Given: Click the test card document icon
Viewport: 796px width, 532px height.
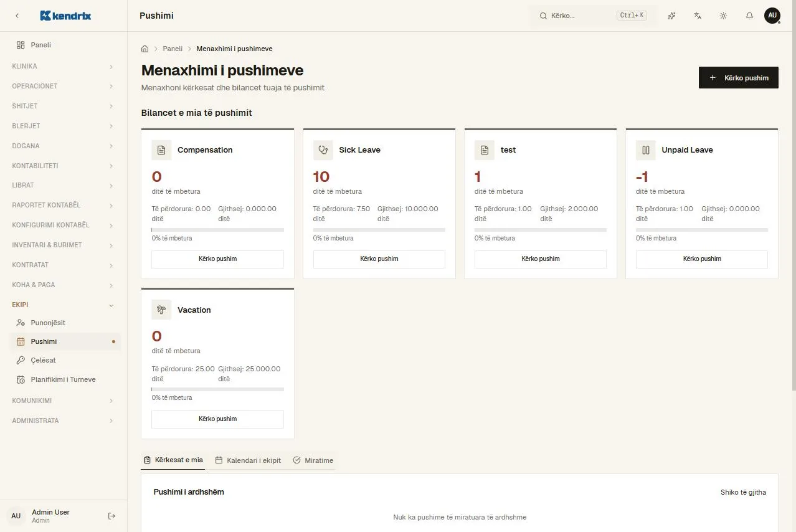Looking at the screenshot, I should coord(485,150).
